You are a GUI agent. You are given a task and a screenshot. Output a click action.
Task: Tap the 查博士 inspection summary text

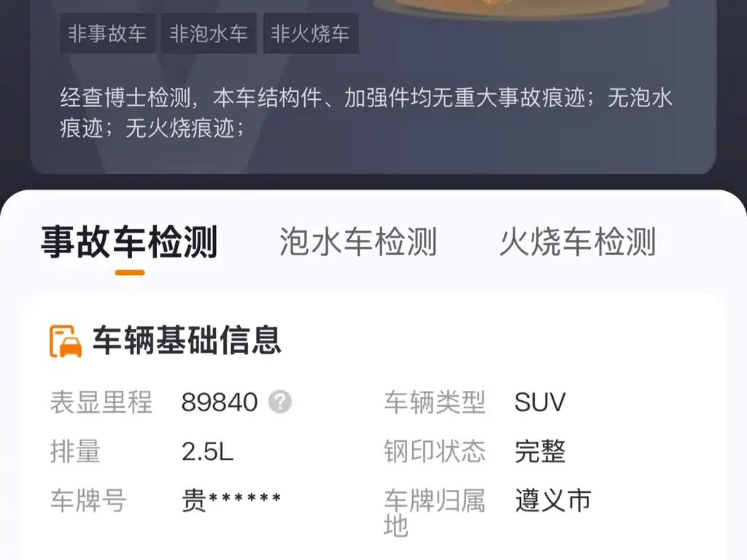point(366,113)
